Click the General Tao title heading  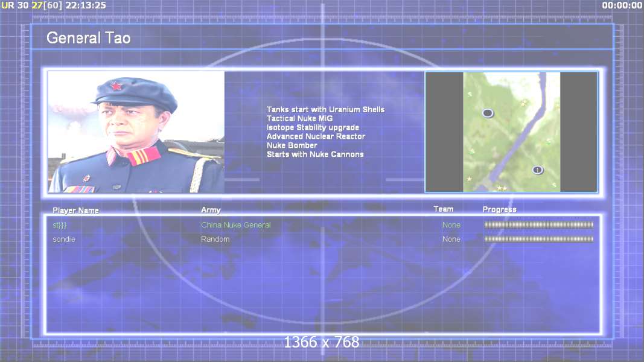coord(88,38)
